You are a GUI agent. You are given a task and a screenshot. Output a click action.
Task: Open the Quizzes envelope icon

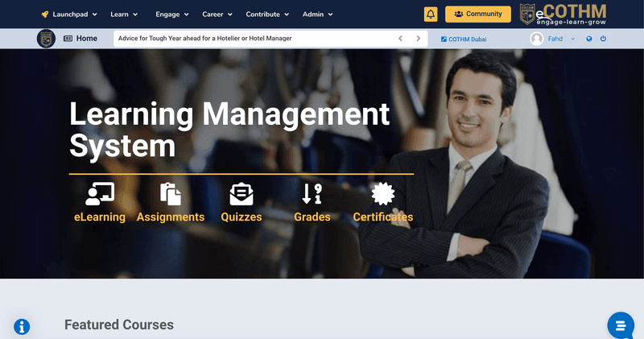click(x=242, y=193)
